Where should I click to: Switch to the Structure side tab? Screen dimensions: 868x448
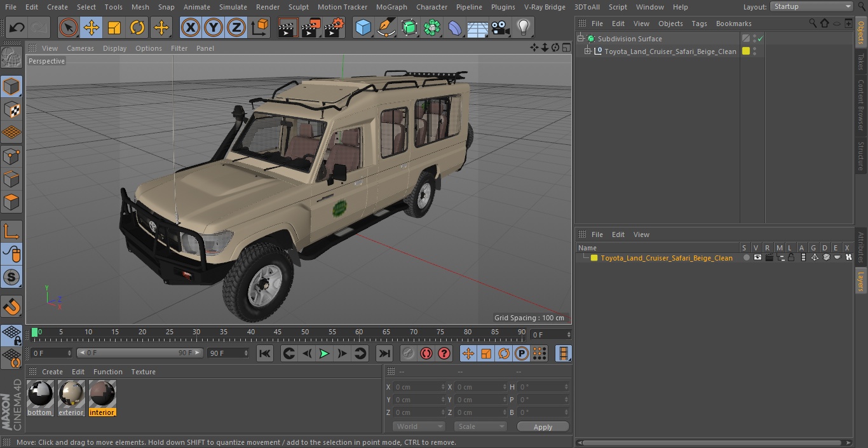[x=861, y=156]
